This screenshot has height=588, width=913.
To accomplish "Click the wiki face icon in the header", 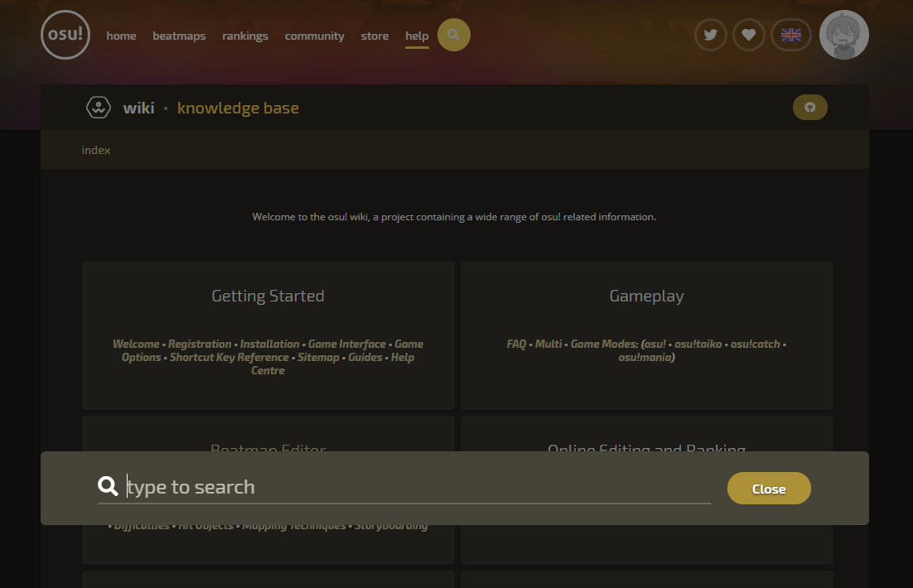I will click(x=99, y=107).
